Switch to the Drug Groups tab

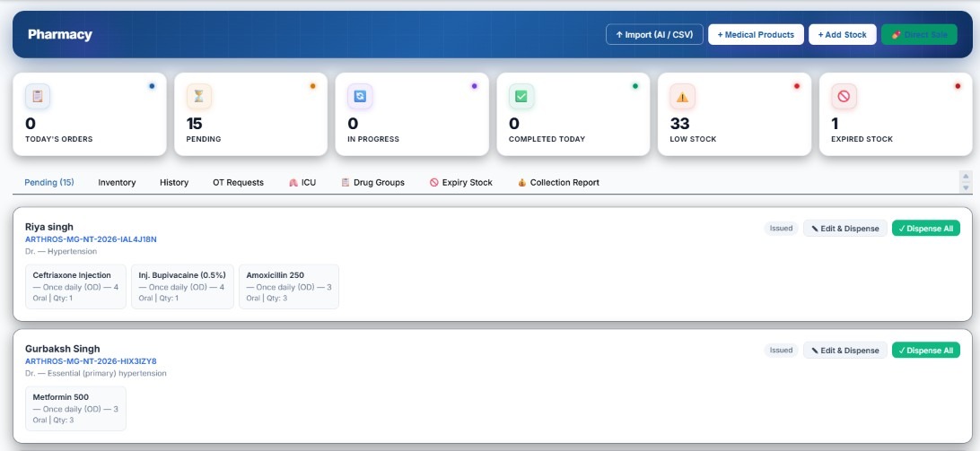coord(372,182)
